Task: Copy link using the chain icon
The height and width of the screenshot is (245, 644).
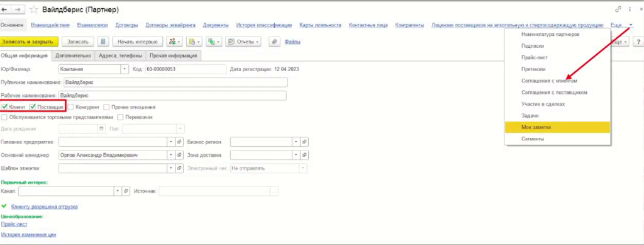Action: (618, 9)
